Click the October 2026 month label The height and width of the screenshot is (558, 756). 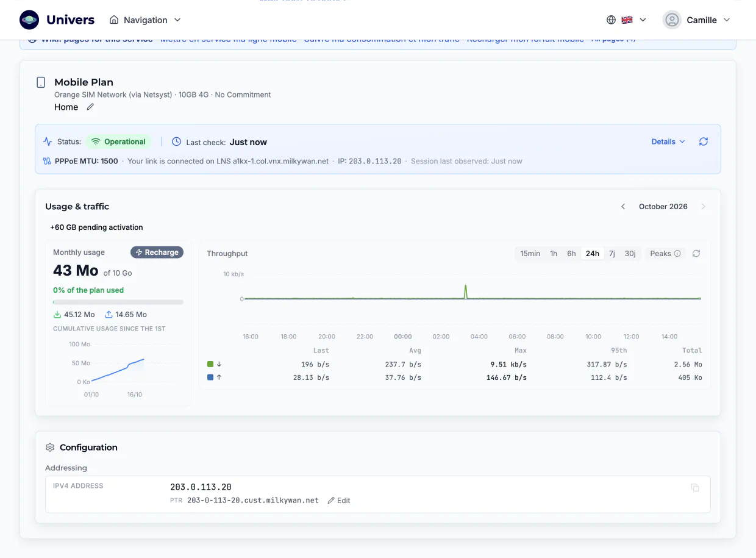[663, 207]
